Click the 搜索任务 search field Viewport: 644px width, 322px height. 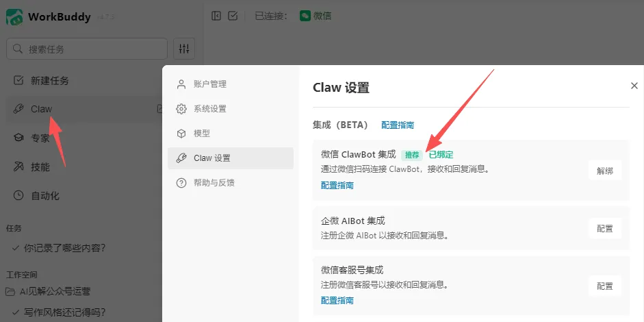[x=87, y=49]
